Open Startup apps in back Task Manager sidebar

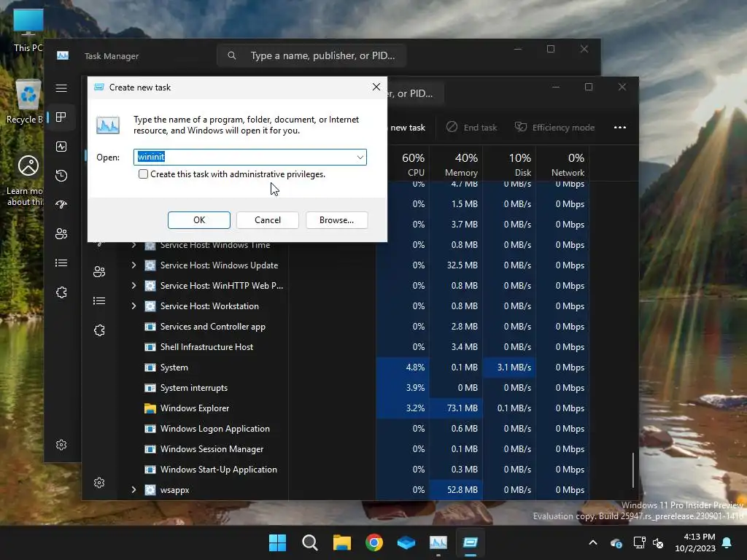click(x=61, y=205)
